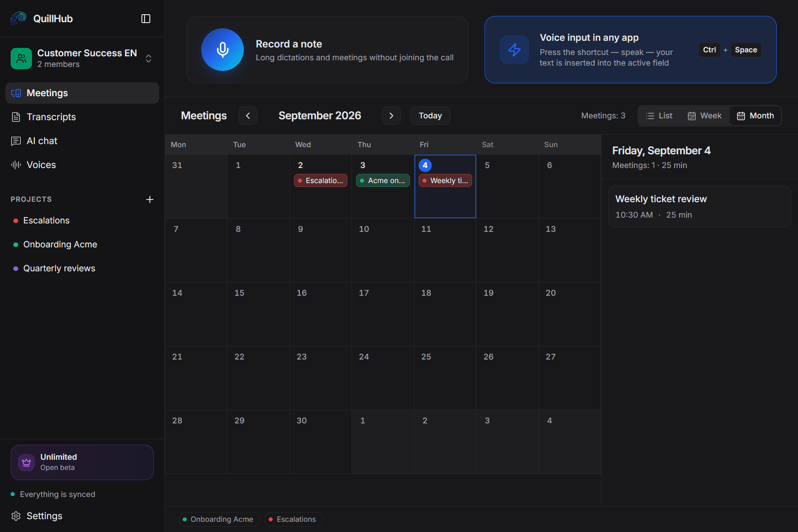
Task: Click the voice input lightning bolt icon
Action: (514, 50)
